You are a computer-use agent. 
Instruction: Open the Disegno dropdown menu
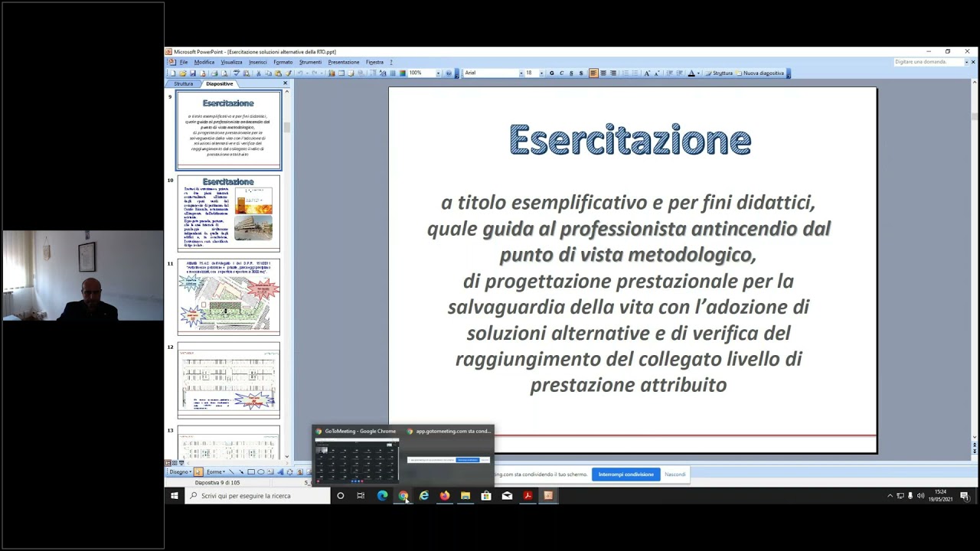tap(180, 471)
